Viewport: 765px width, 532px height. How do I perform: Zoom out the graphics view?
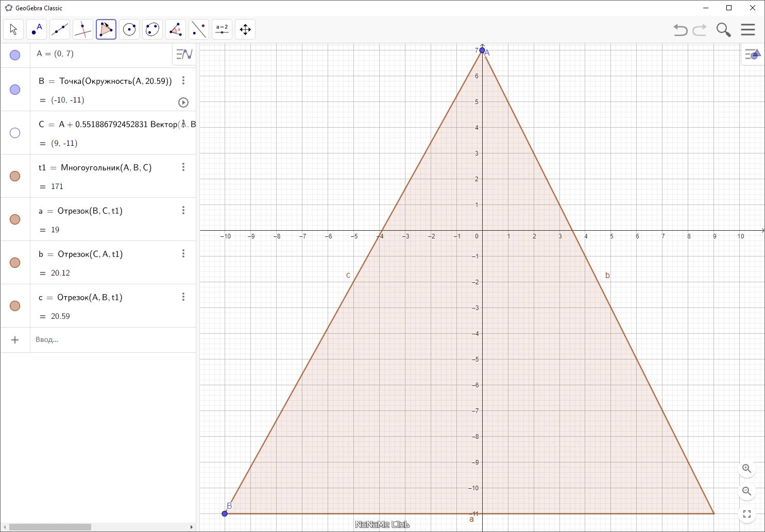pos(747,491)
